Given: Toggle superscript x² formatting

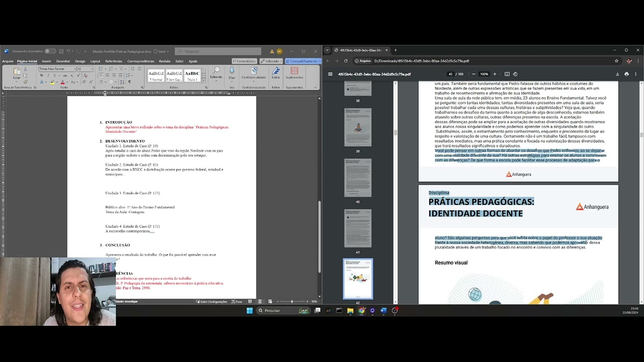Looking at the screenshot, I should coord(78,75).
